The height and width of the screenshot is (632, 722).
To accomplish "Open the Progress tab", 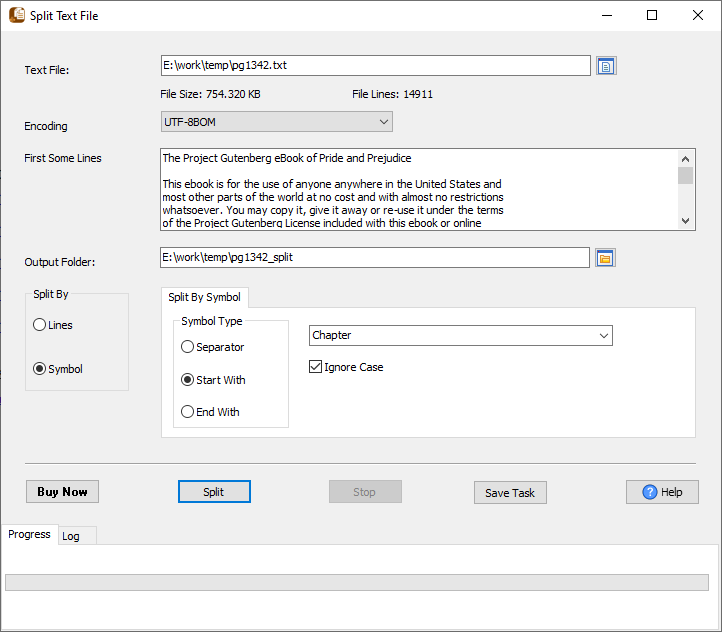I will pyautogui.click(x=29, y=534).
